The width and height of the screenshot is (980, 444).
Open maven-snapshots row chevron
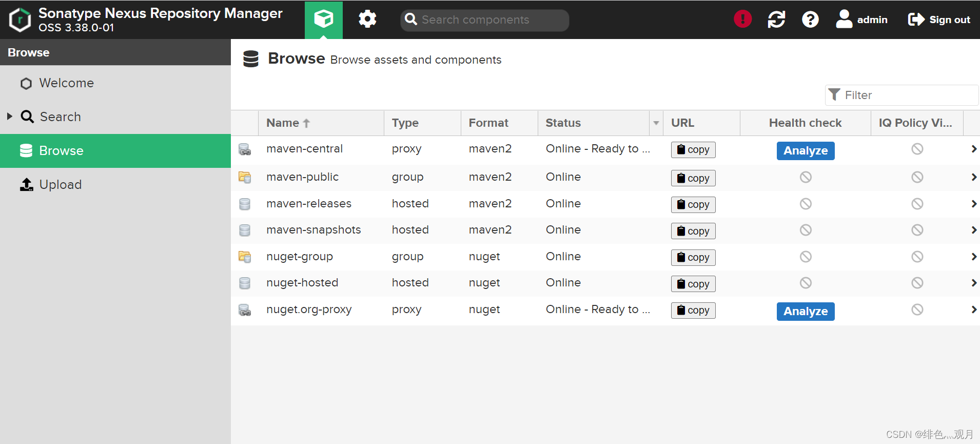click(973, 230)
